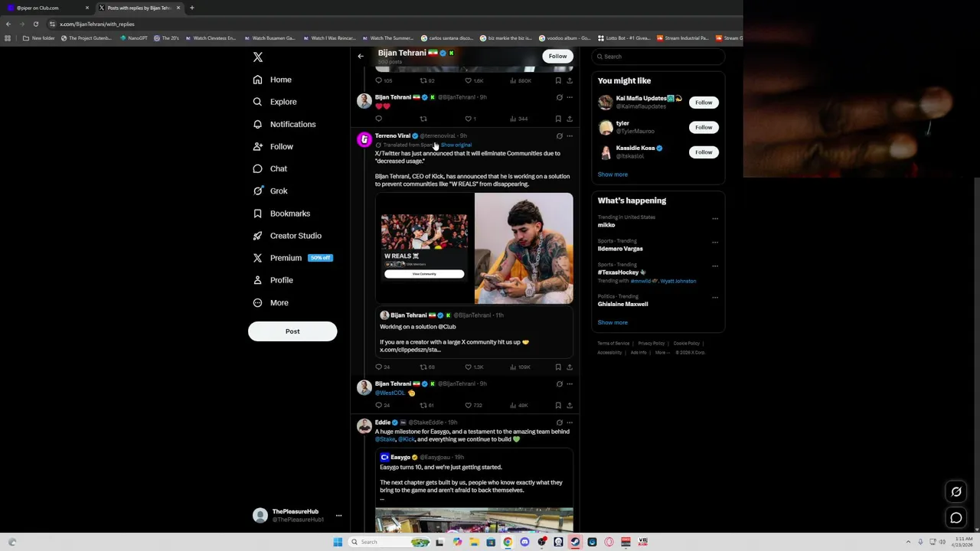The image size is (980, 551).
Task: Open options for the mikko trend
Action: pos(715,218)
